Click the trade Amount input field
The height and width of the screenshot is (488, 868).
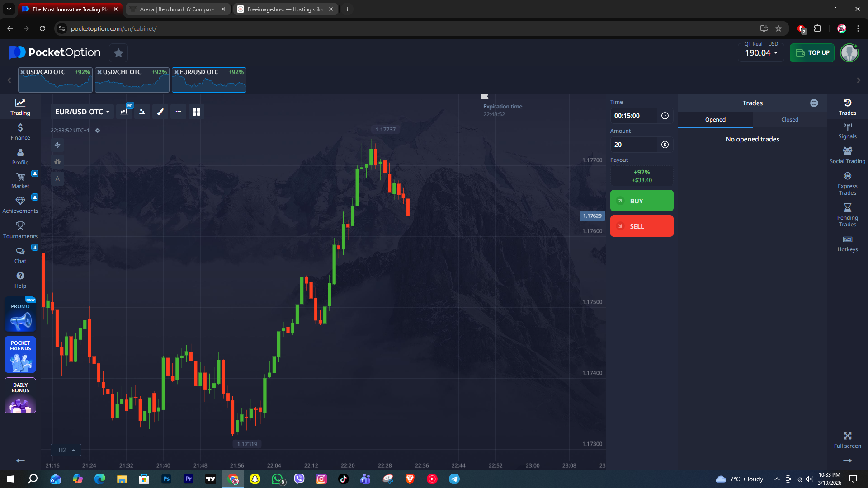[x=633, y=145]
